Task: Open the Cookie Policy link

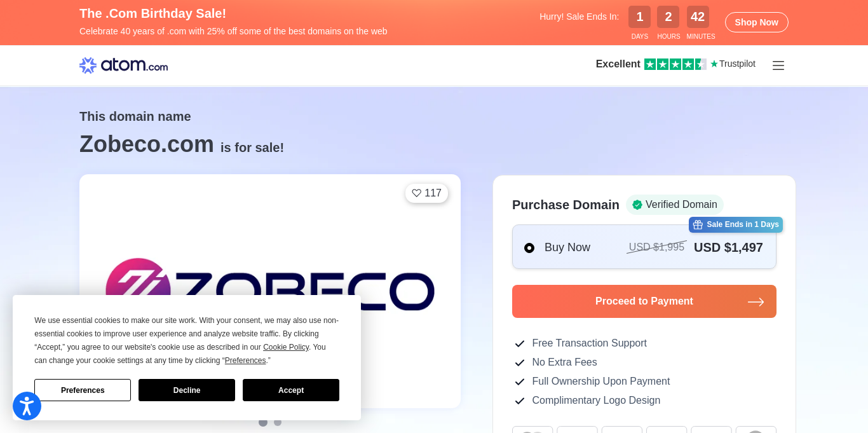Action: pos(285,347)
